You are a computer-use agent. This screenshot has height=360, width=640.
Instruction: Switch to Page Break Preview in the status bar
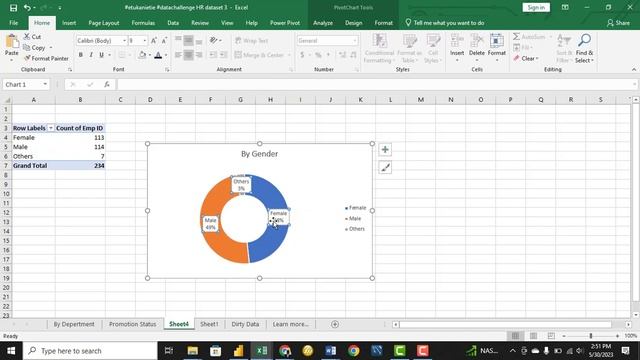coord(551,336)
